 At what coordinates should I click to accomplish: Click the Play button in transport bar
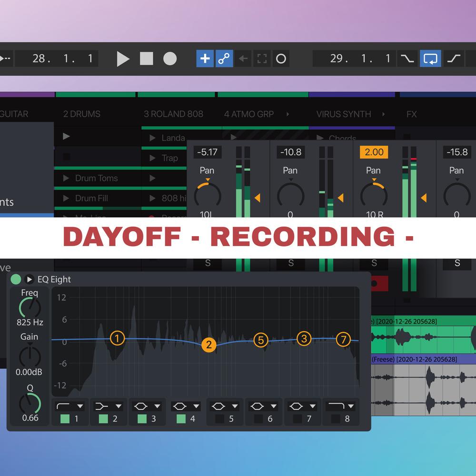(123, 59)
